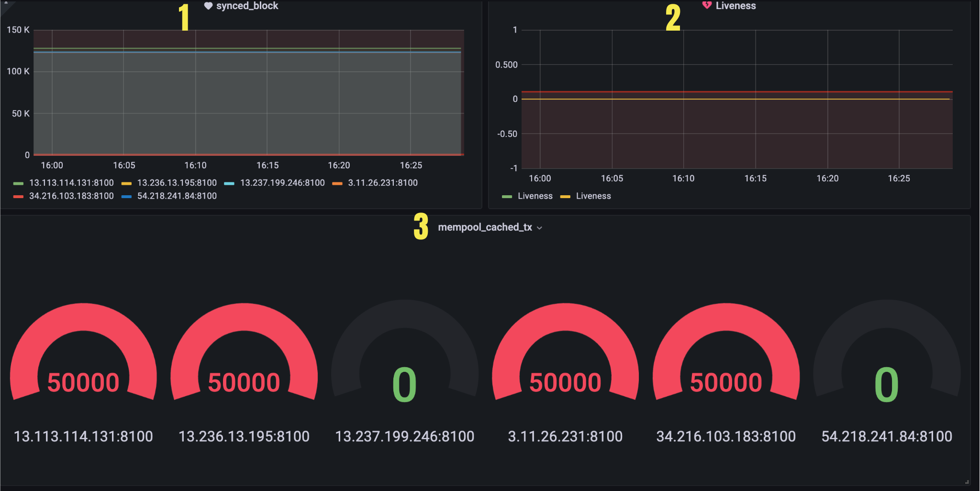980x491 pixels.
Task: Click the orange swatch for 3.11.26.231:8100 legend
Action: pos(337,183)
